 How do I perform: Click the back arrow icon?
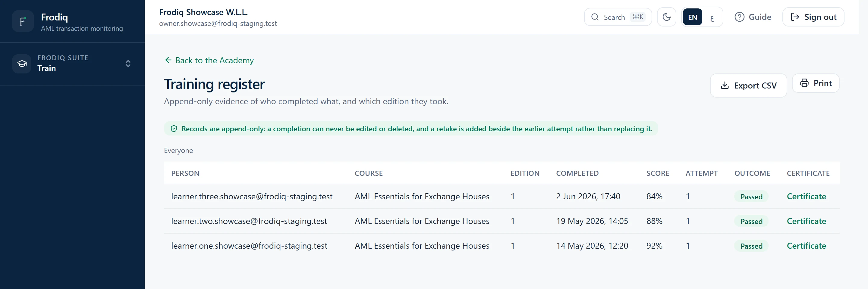pyautogui.click(x=168, y=60)
